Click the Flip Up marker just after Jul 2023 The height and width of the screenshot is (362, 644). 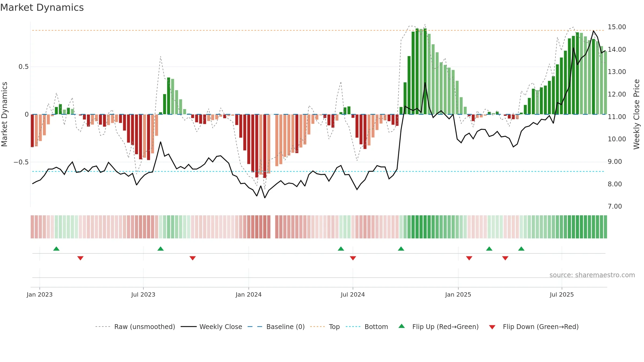(160, 249)
